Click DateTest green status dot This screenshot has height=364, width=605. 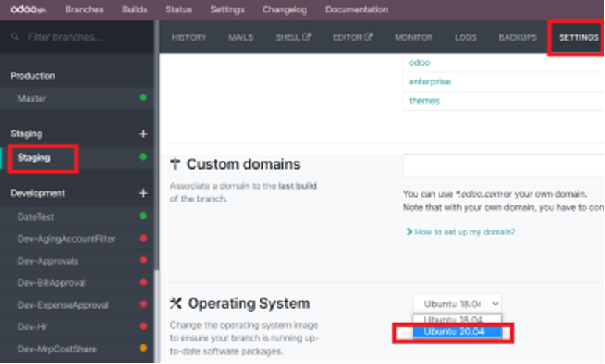pos(143,216)
